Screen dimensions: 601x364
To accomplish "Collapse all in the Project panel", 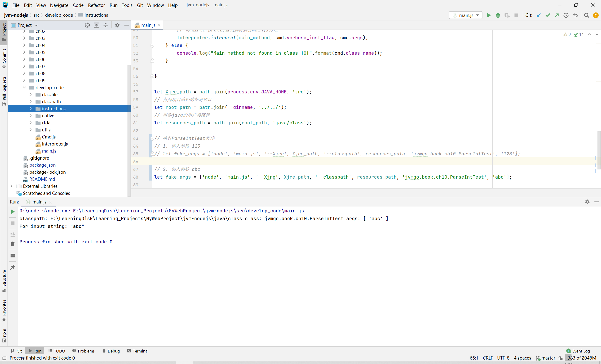I will 106,25.
